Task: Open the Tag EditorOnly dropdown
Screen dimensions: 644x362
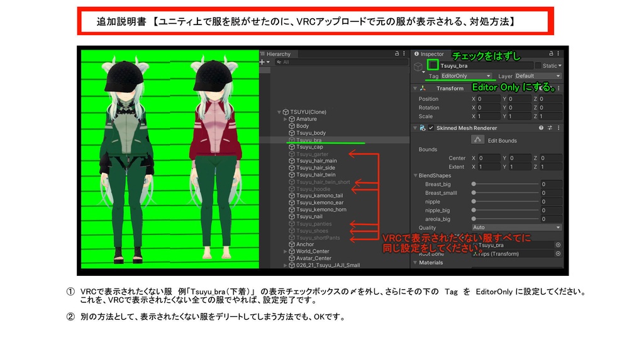Action: click(x=465, y=76)
